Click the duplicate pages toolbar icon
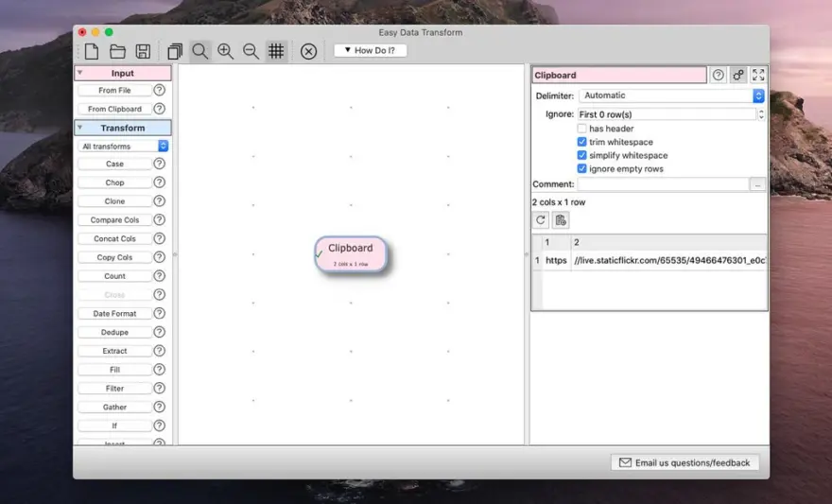 [x=175, y=51]
